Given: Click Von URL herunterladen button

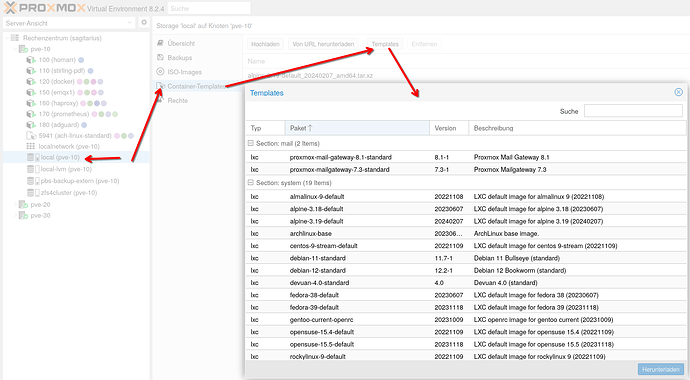Looking at the screenshot, I should point(323,44).
